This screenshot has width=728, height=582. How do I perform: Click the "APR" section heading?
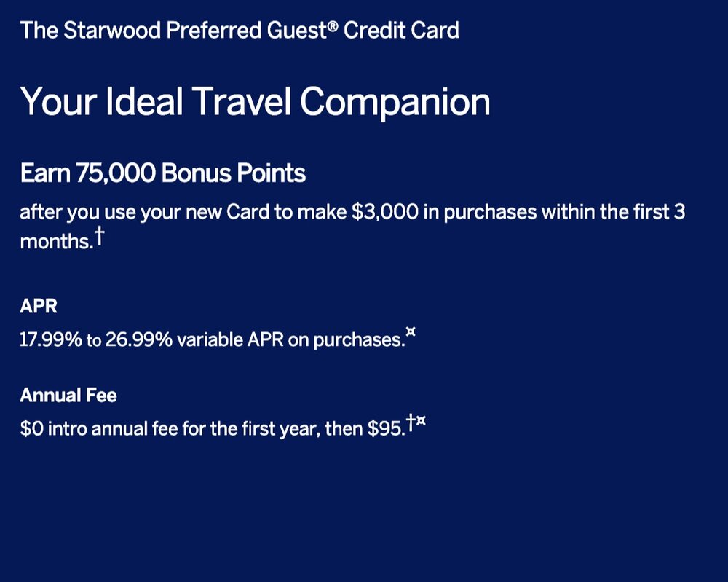39,306
